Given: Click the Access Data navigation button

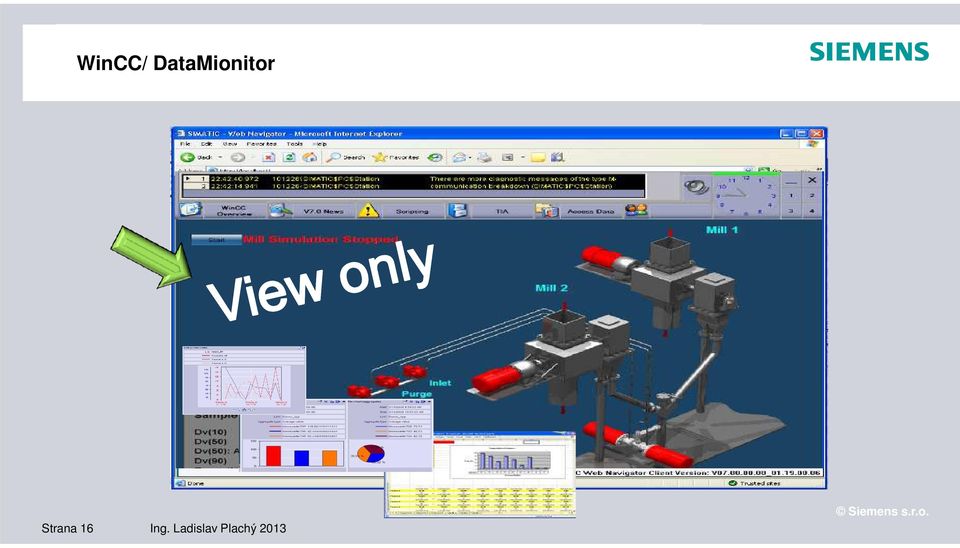Looking at the screenshot, I should 590,211.
